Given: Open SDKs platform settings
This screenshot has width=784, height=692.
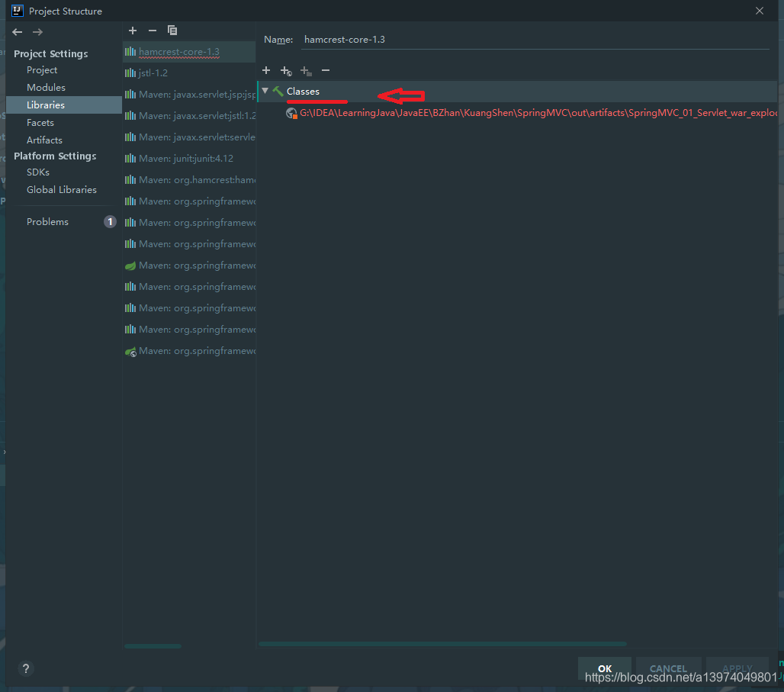Looking at the screenshot, I should click(x=38, y=172).
